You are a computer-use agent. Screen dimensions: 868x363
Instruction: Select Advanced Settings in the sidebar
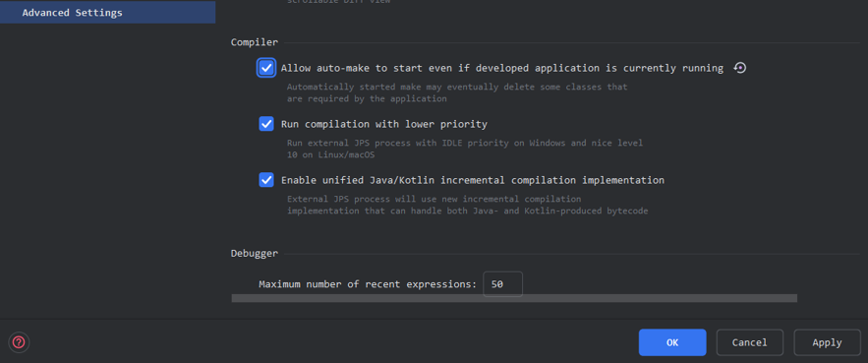point(107,12)
